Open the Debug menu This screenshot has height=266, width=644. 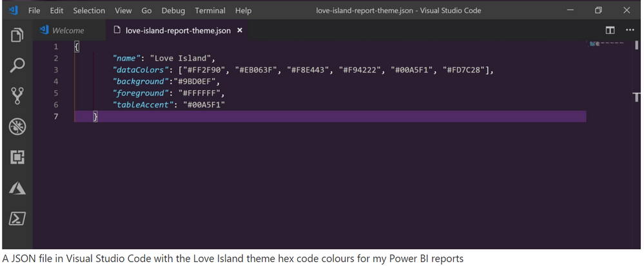pyautogui.click(x=173, y=11)
